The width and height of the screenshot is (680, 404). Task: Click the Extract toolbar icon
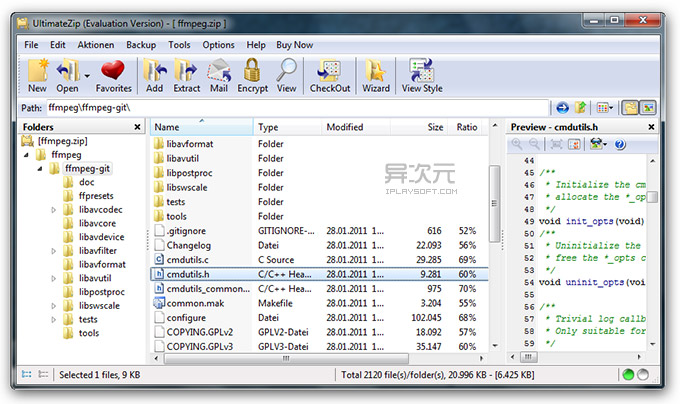186,76
